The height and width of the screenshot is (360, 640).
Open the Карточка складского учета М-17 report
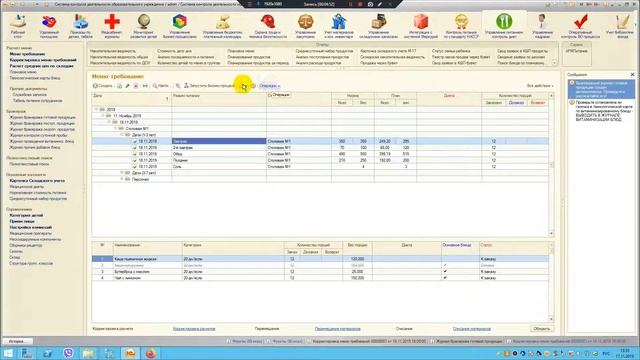tap(388, 51)
